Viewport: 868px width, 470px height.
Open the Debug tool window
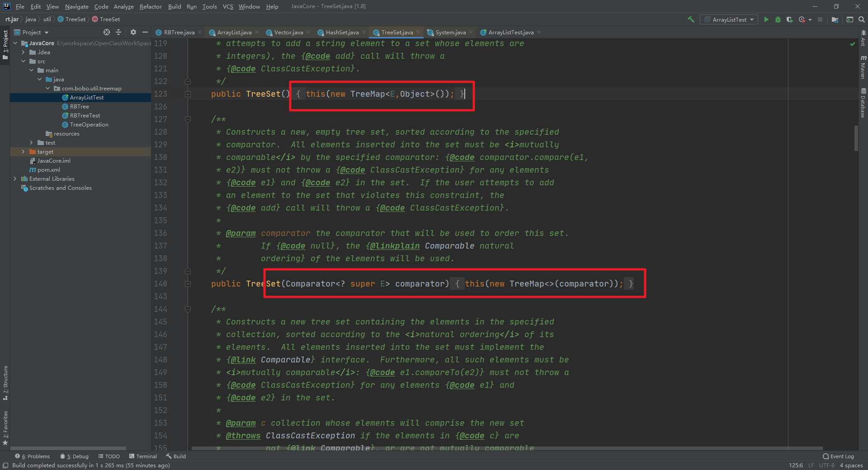(74, 456)
